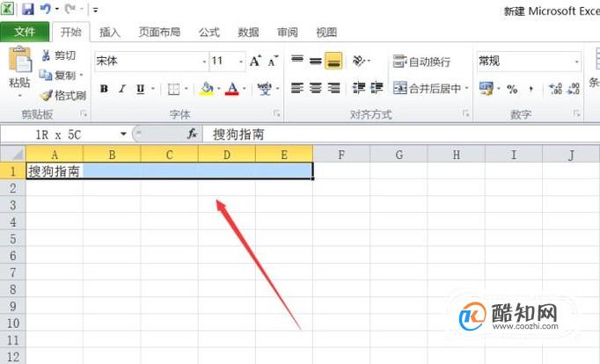Open the 公式 (Formulas) ribbon tab
The height and width of the screenshot is (364, 600).
[x=209, y=33]
